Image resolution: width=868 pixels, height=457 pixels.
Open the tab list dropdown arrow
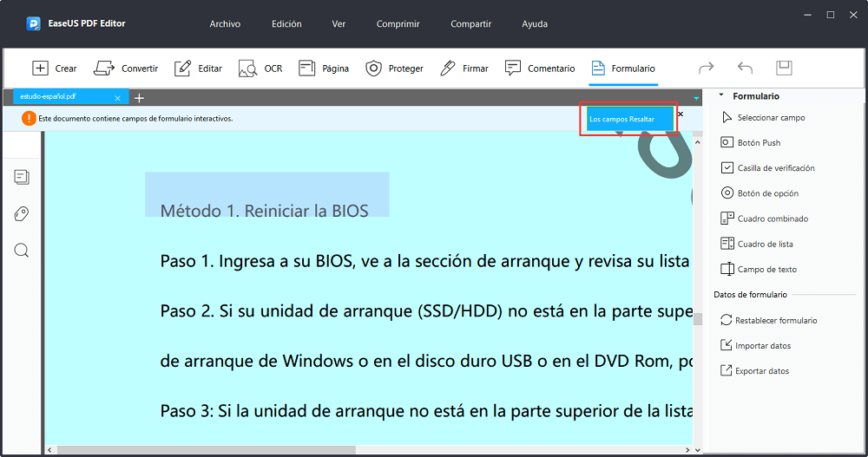696,98
